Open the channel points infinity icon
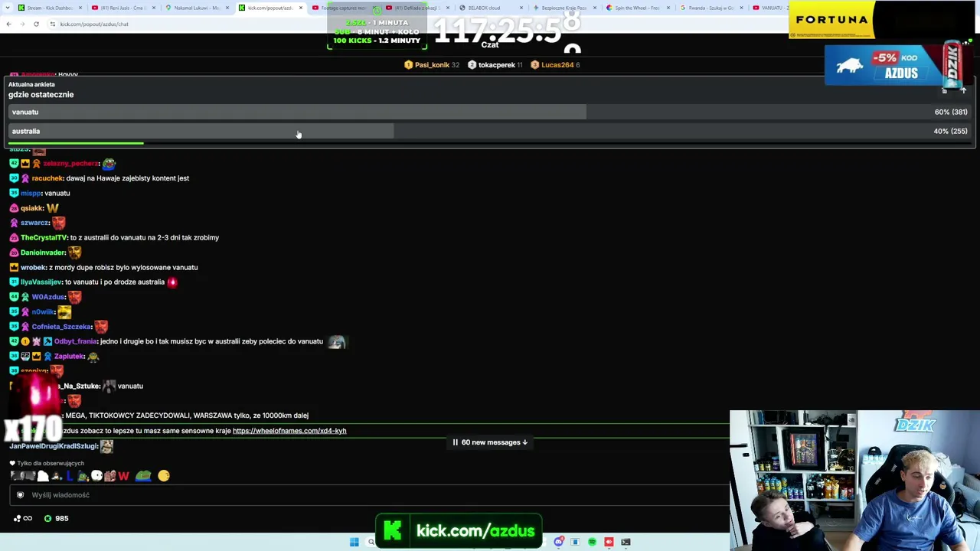 pos(23,518)
